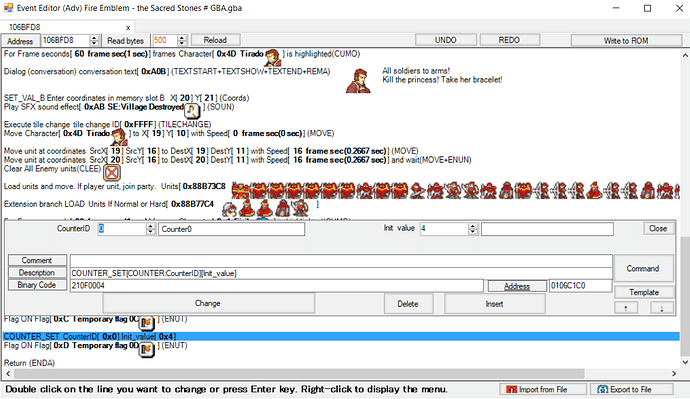Click the Comment button
The width and height of the screenshot is (690, 399).
37,260
